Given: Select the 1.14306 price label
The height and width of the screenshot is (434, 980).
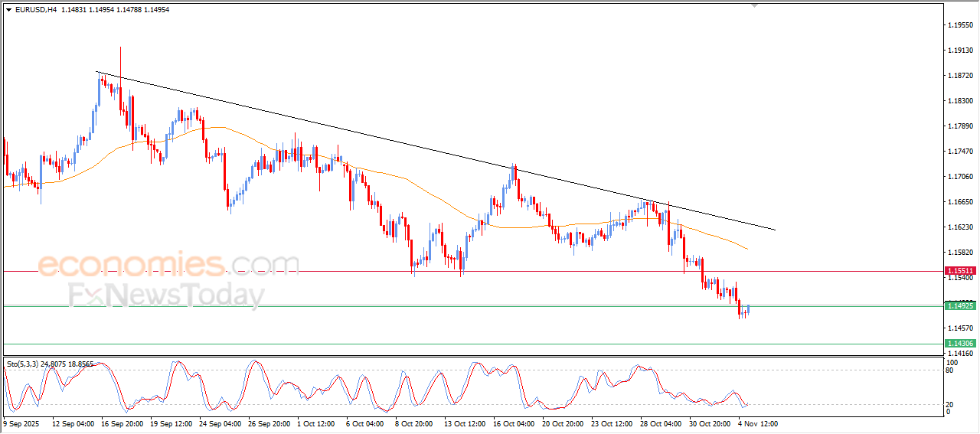Looking at the screenshot, I should (x=960, y=344).
